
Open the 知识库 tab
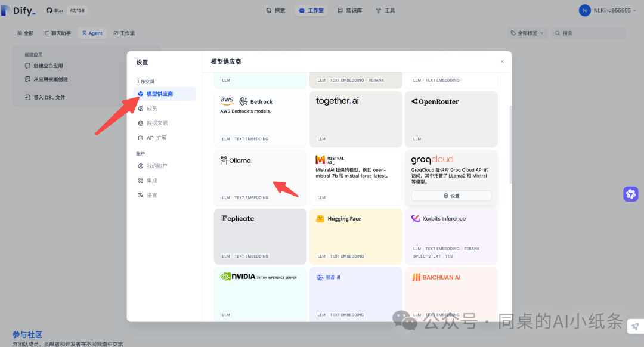(x=349, y=10)
